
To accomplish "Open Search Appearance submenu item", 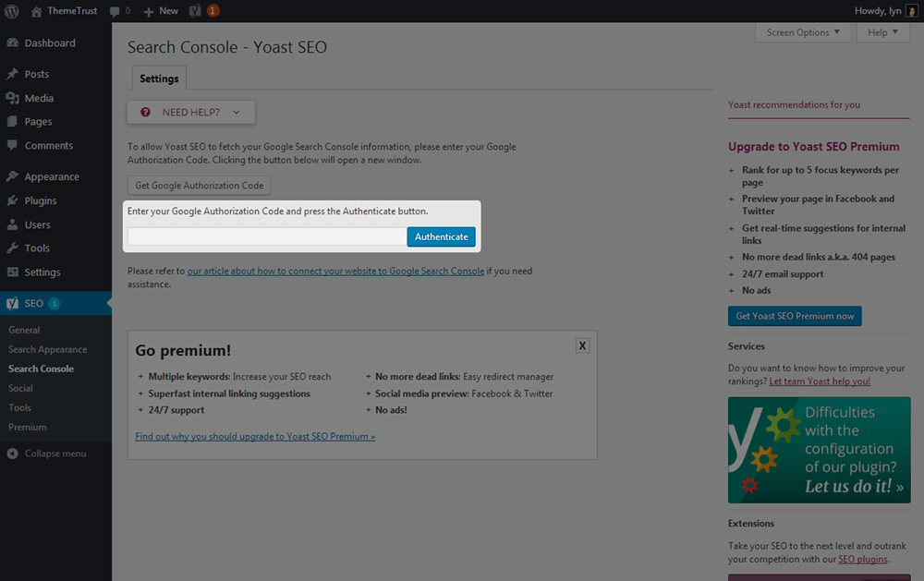I will pyautogui.click(x=48, y=349).
